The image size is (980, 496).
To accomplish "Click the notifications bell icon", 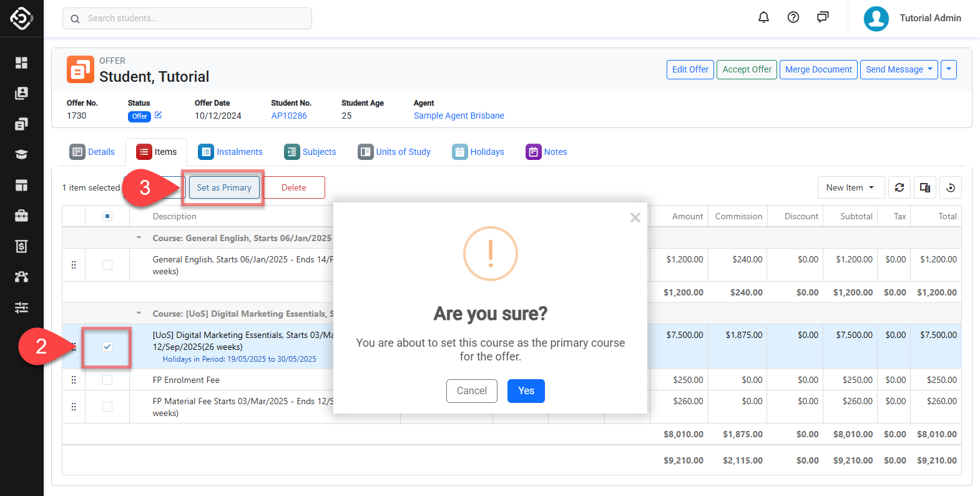I will pyautogui.click(x=763, y=17).
